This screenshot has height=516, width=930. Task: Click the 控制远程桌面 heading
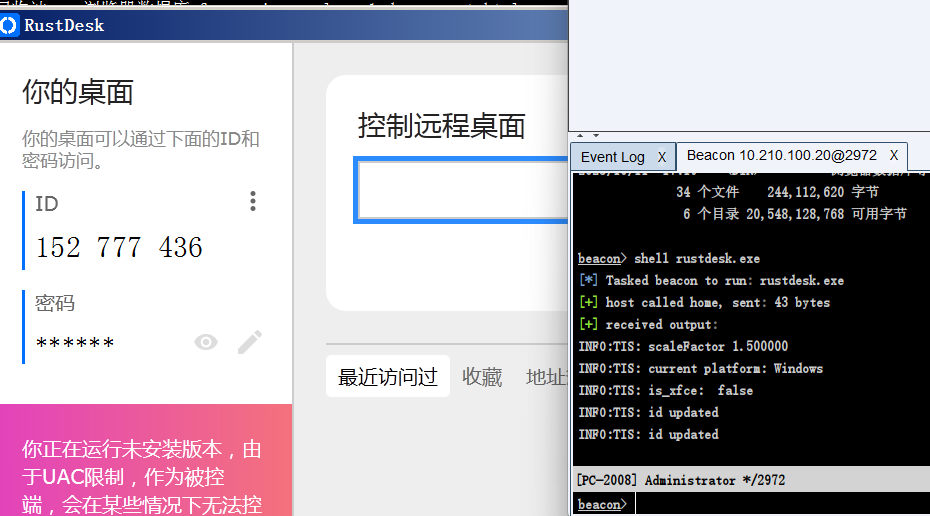coord(441,126)
